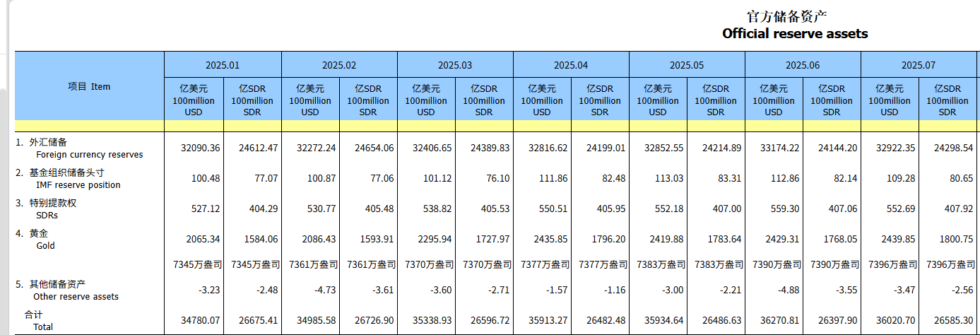
Task: Click the Gold row label
Action: 45,246
